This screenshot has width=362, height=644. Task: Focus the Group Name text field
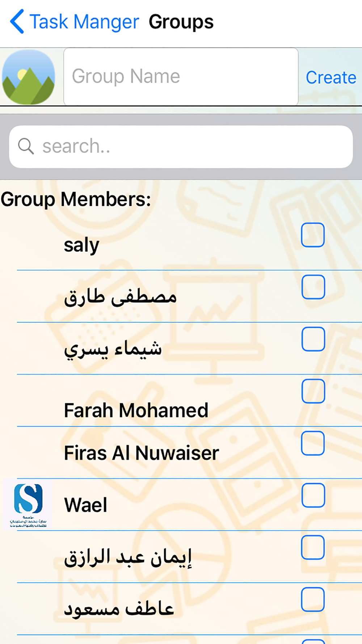pos(181,76)
